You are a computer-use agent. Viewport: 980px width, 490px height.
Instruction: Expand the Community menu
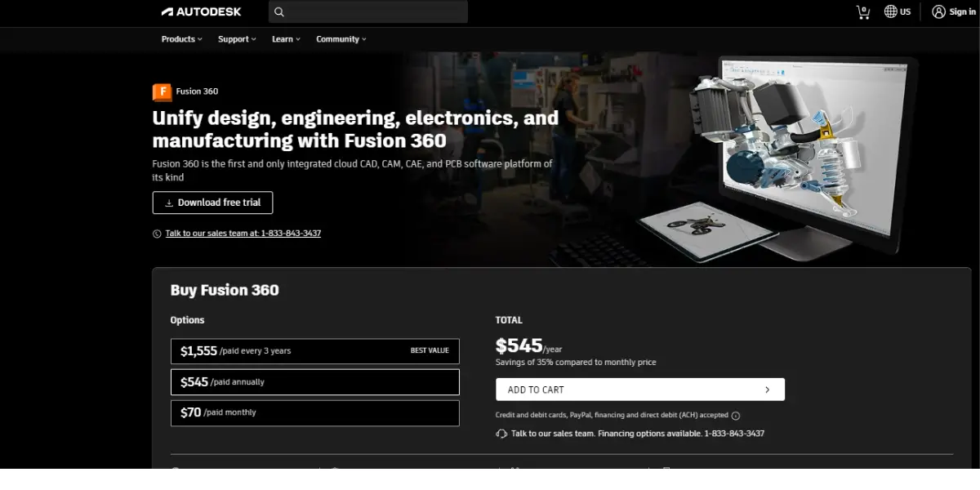(341, 39)
